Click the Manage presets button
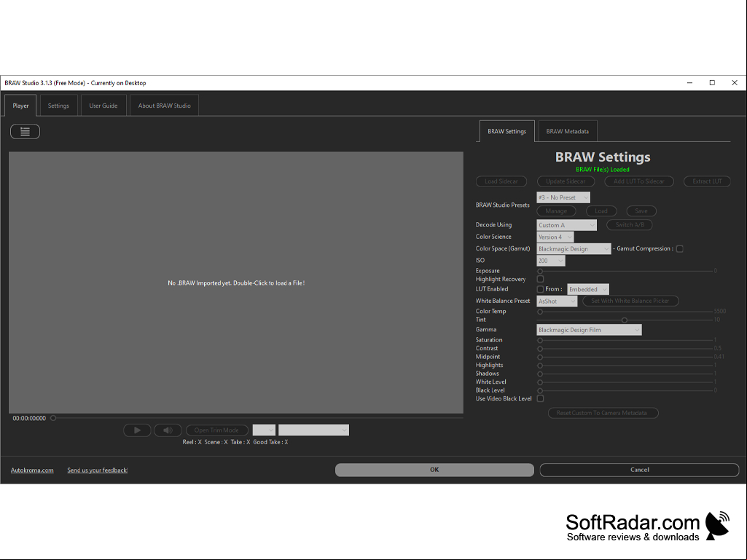This screenshot has height=560, width=747. pyautogui.click(x=556, y=211)
